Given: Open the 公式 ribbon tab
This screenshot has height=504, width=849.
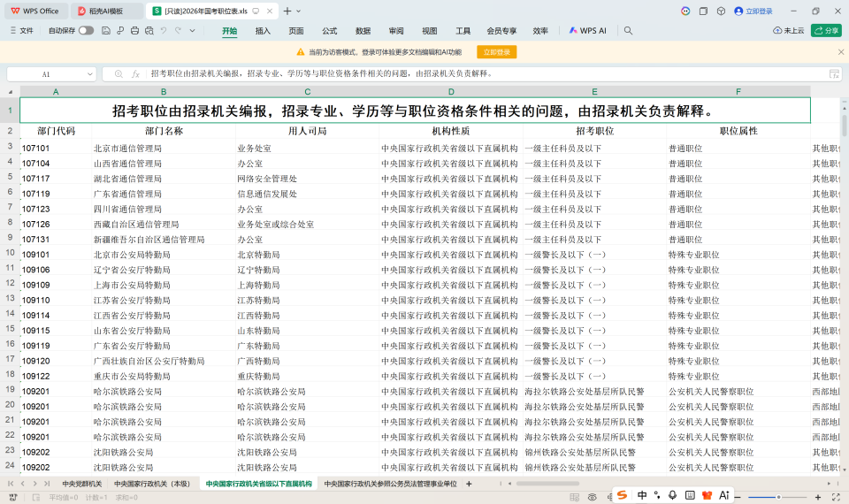Looking at the screenshot, I should point(329,30).
